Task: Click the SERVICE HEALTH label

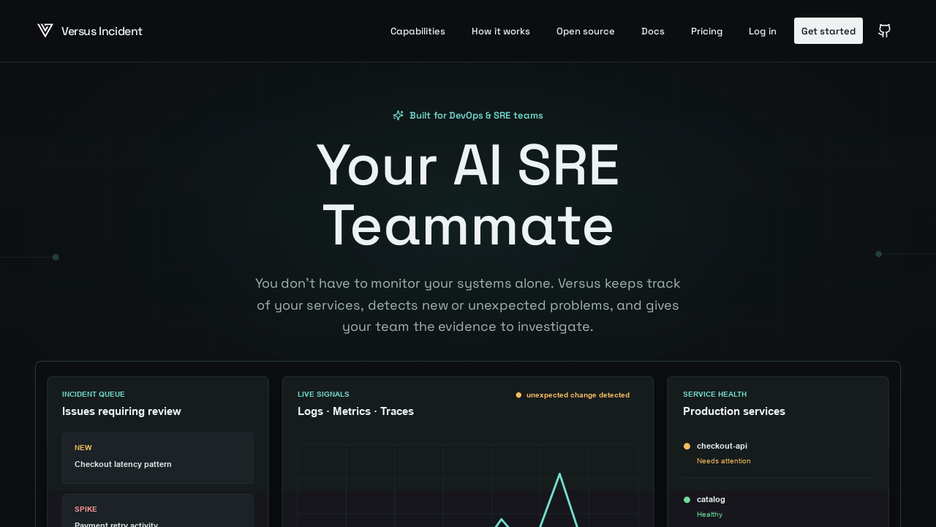Action: pos(715,395)
